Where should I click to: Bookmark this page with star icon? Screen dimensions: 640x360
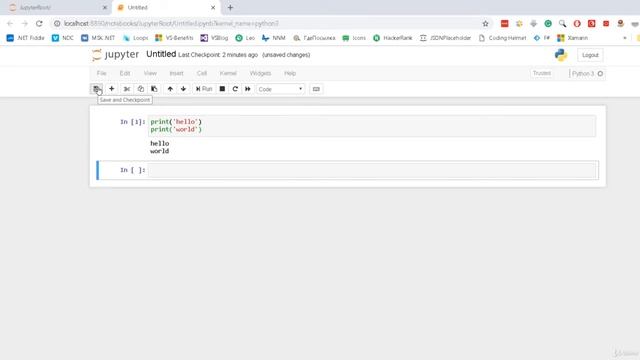[485, 24]
